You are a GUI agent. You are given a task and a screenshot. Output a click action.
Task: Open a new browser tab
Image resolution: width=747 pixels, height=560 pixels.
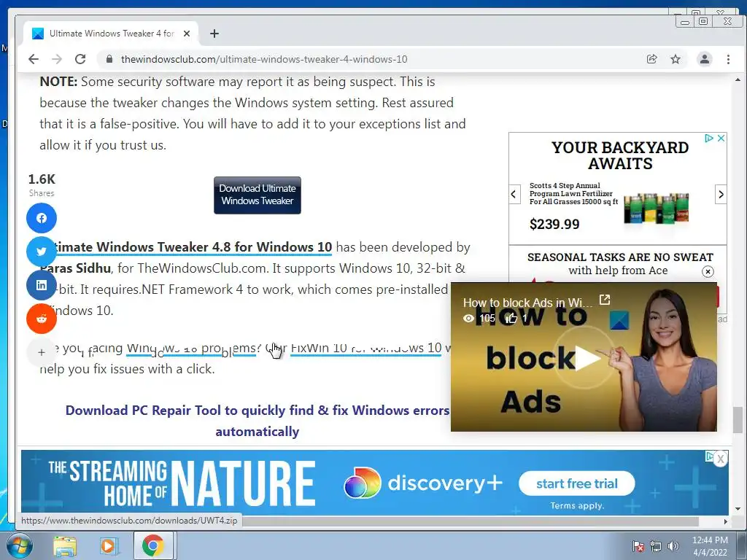(x=214, y=34)
